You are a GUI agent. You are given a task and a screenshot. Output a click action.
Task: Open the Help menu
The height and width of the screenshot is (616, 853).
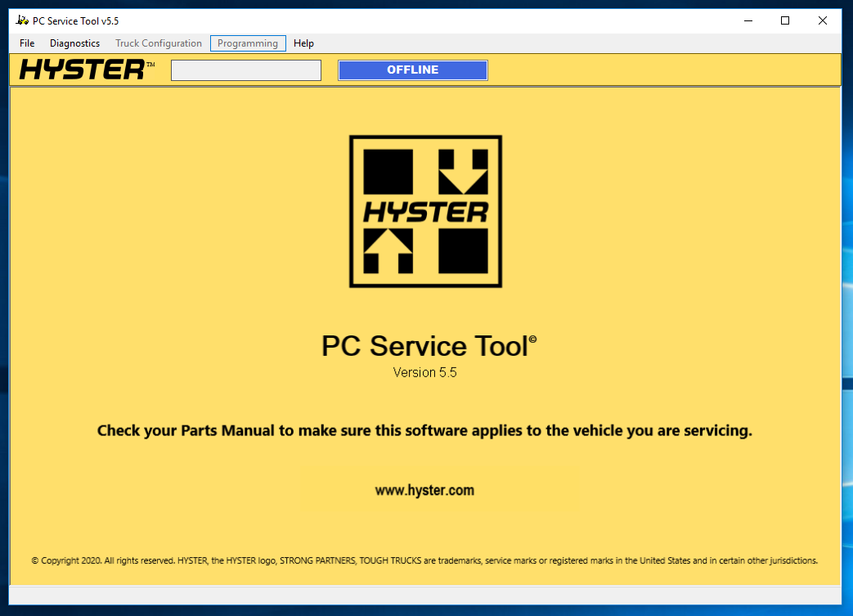[303, 43]
